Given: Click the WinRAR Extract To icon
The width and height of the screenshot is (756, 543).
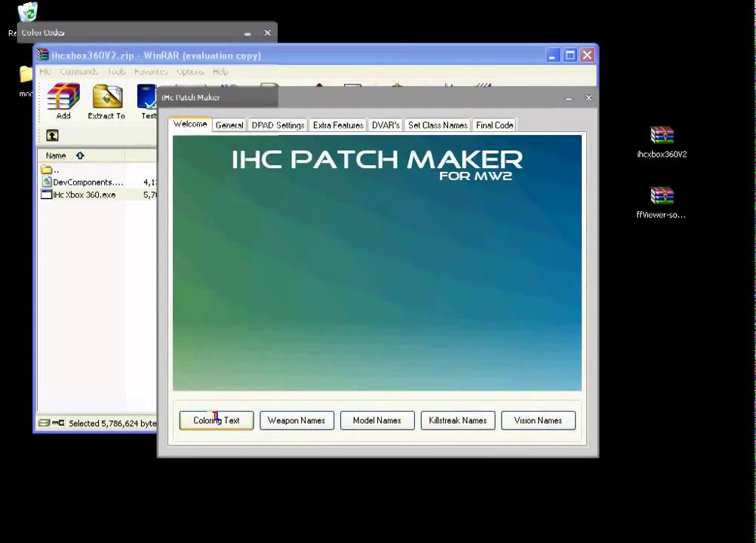Looking at the screenshot, I should click(x=106, y=101).
